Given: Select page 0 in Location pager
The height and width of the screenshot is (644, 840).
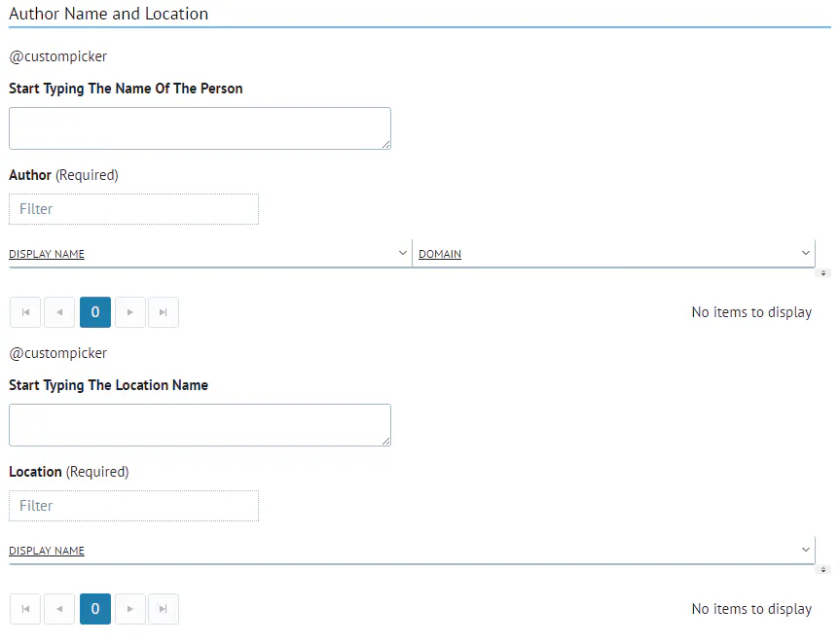Looking at the screenshot, I should (95, 609).
